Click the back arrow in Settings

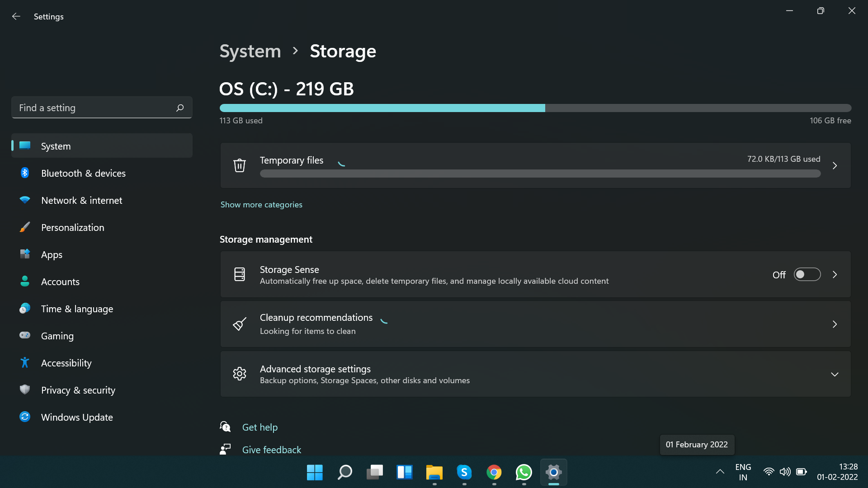pyautogui.click(x=16, y=17)
